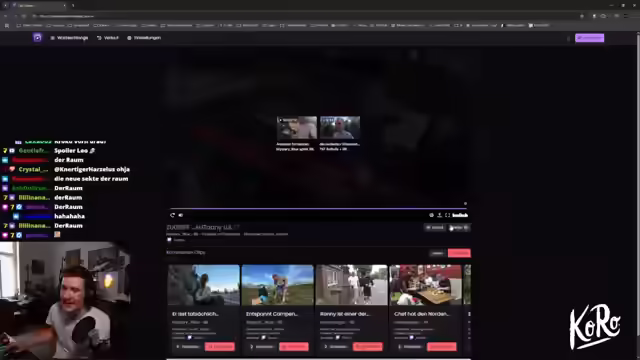The width and height of the screenshot is (640, 360).
Task: Mute the video with the speaker icon
Action: pos(181,215)
